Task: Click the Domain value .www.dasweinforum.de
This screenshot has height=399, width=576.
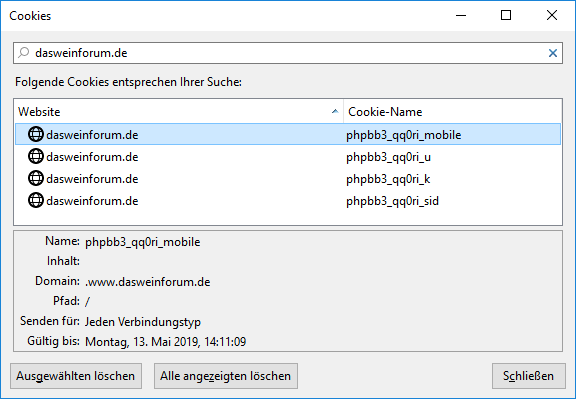Action: [148, 282]
